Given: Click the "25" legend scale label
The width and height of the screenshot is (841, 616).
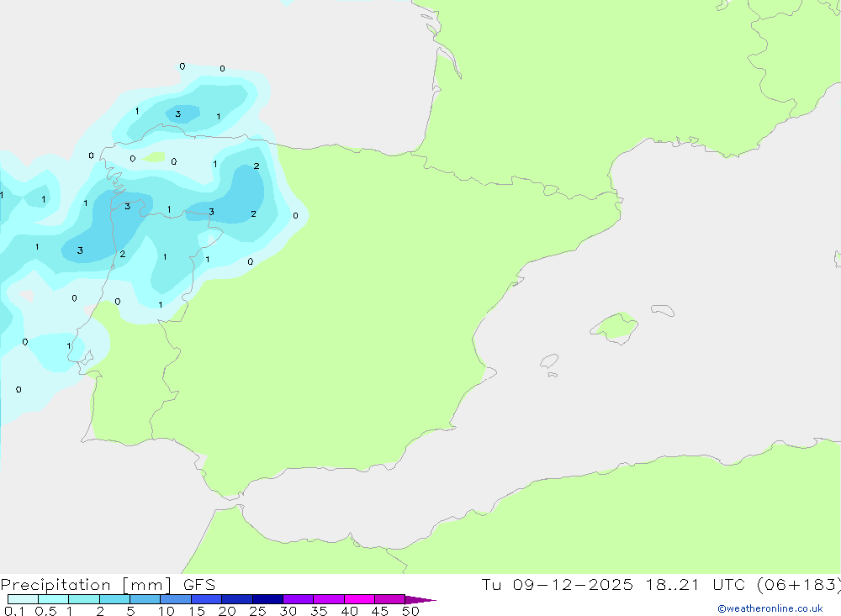Looking at the screenshot, I should click(257, 611).
